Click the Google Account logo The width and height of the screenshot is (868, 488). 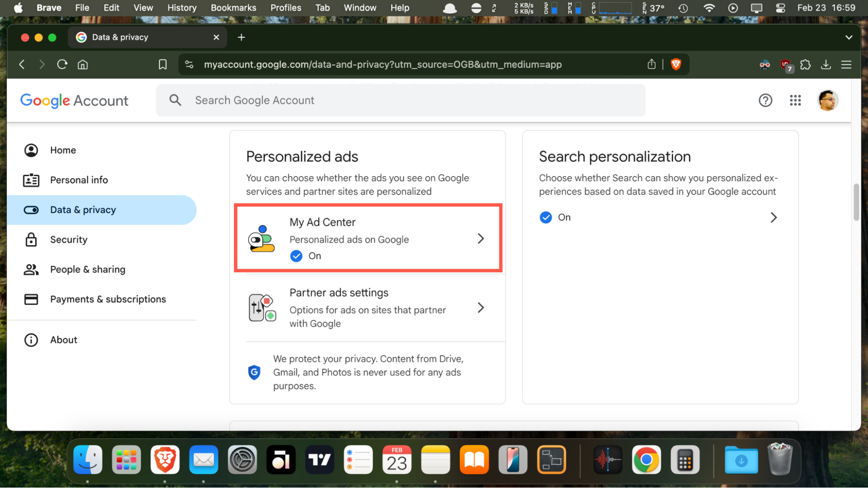coord(74,101)
